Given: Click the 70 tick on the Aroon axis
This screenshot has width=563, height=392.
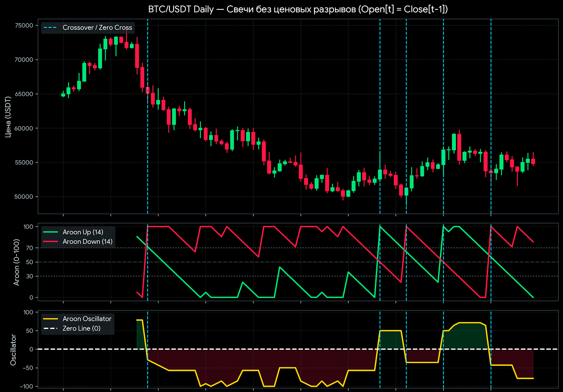Looking at the screenshot, I should (x=30, y=248).
